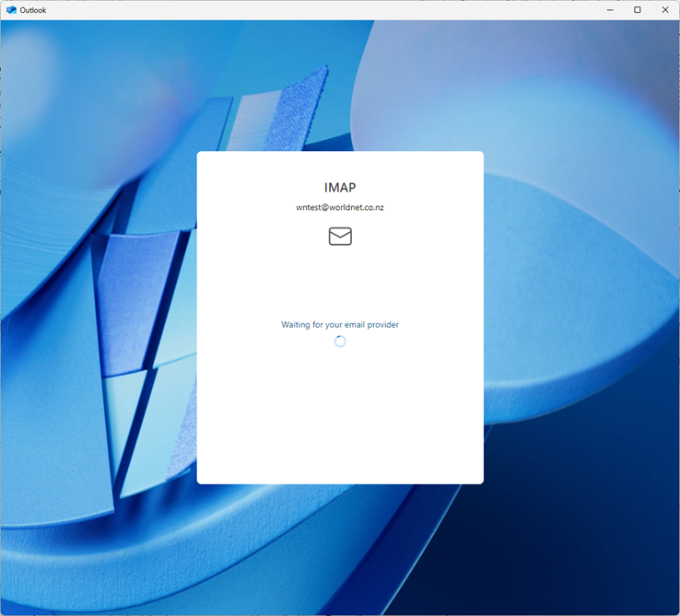Click empty middle area of the title bar
680x616 pixels.
[322, 10]
